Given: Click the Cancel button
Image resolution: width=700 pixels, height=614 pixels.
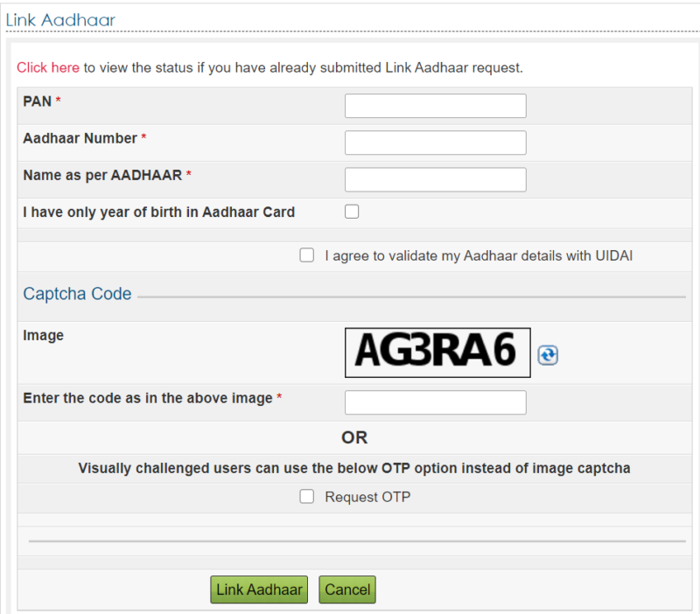Looking at the screenshot, I should click(347, 590).
